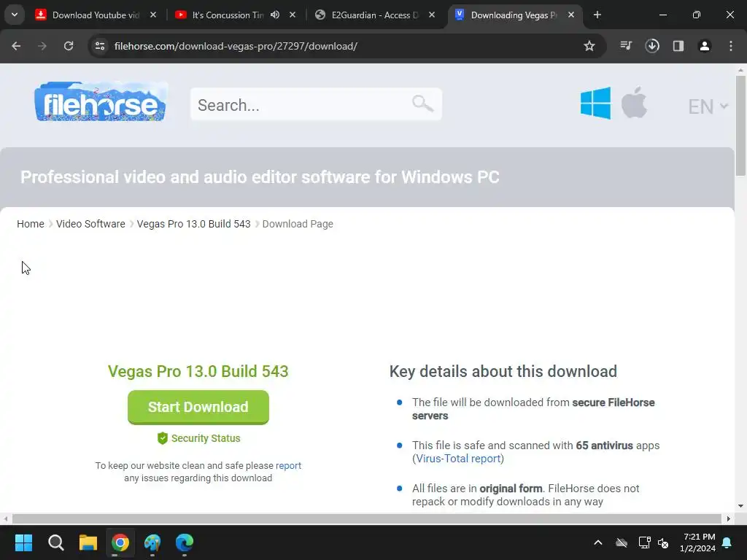Image resolution: width=747 pixels, height=560 pixels.
Task: Click Chrome icon in taskbar
Action: pyautogui.click(x=120, y=542)
